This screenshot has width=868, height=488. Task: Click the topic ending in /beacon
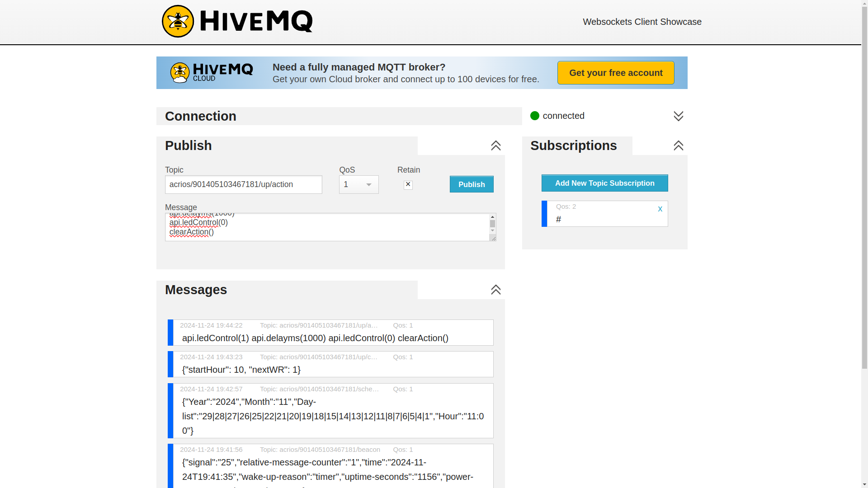coord(320,450)
